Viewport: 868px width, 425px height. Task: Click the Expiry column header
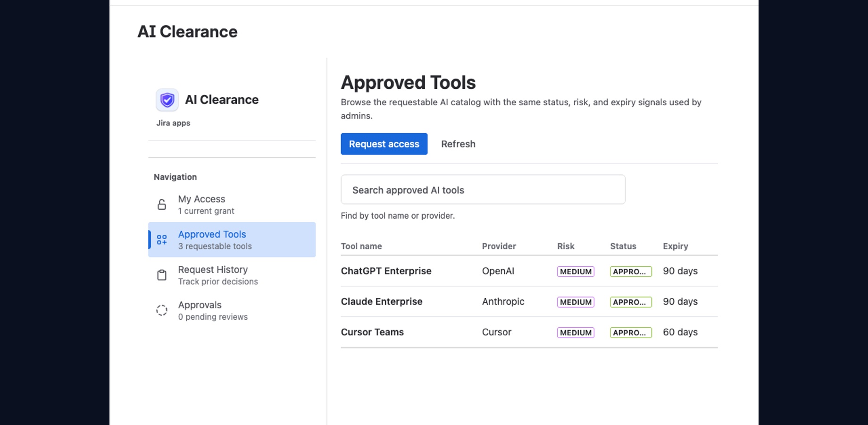(x=676, y=246)
